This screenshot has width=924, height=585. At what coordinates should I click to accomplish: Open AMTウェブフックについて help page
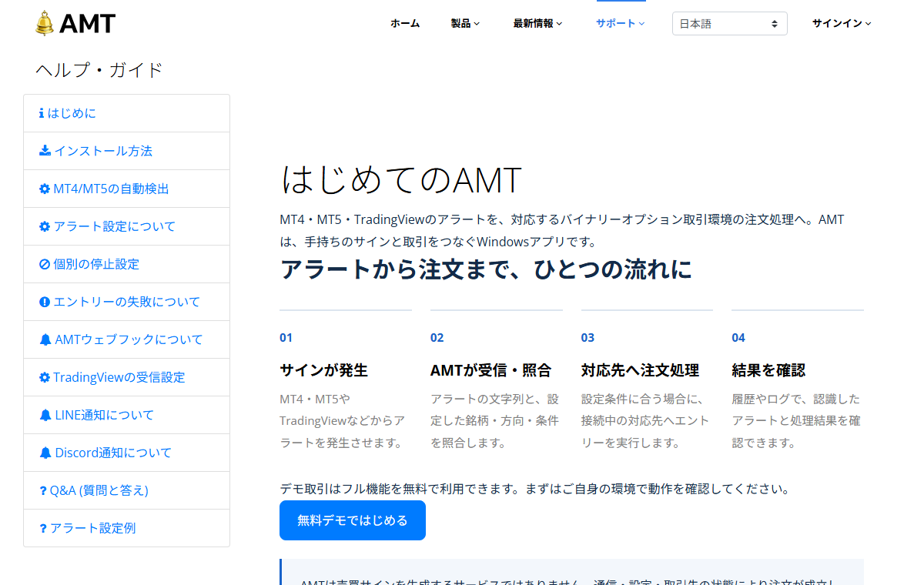pos(127,339)
